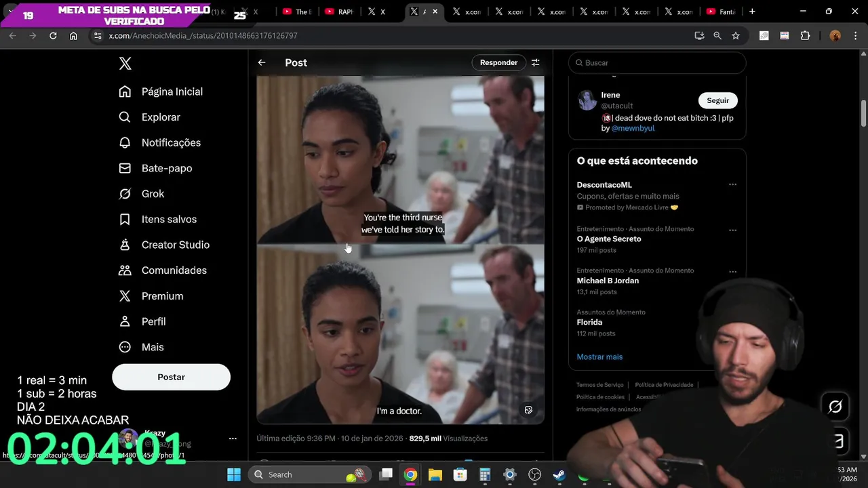Open Krazy account options menu
Image resolution: width=868 pixels, height=488 pixels.
coord(233,439)
